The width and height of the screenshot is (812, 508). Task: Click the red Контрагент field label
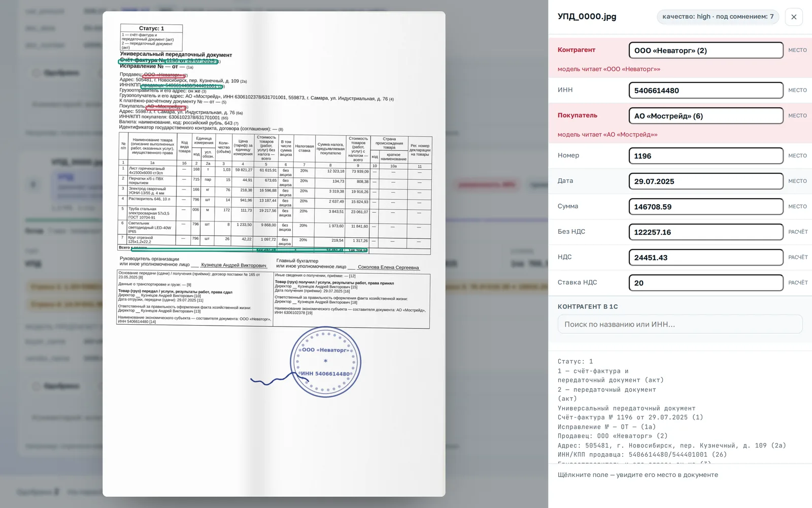coord(577,50)
